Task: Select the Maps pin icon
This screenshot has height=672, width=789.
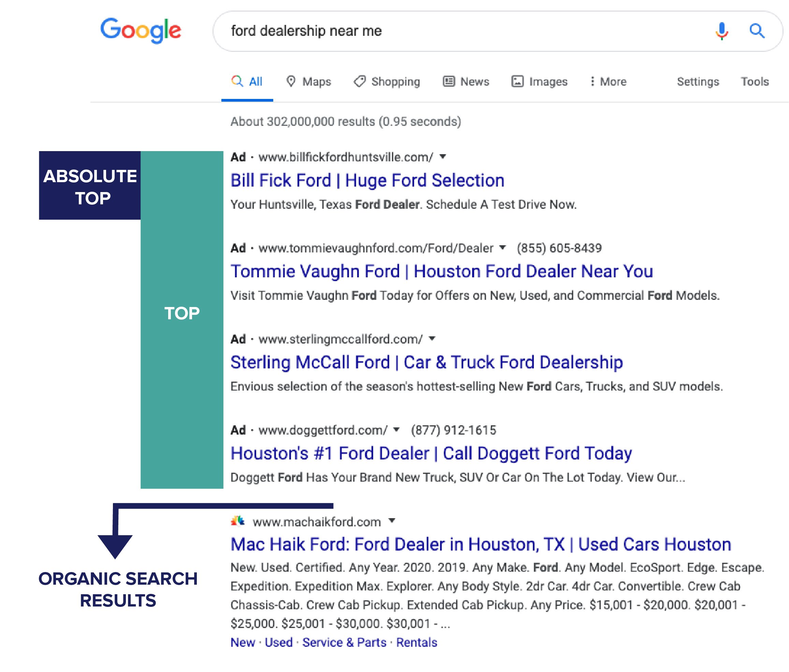Action: click(x=292, y=81)
